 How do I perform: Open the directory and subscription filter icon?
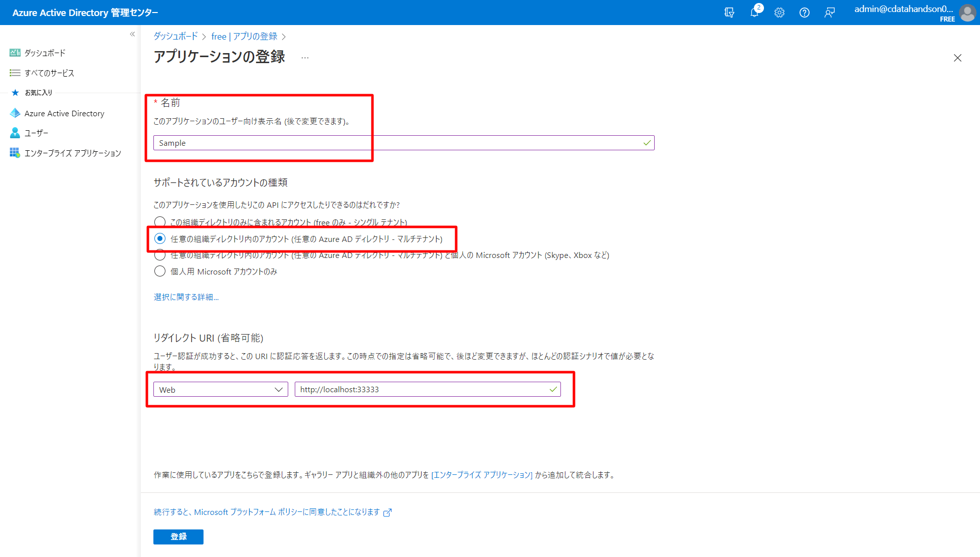(729, 13)
